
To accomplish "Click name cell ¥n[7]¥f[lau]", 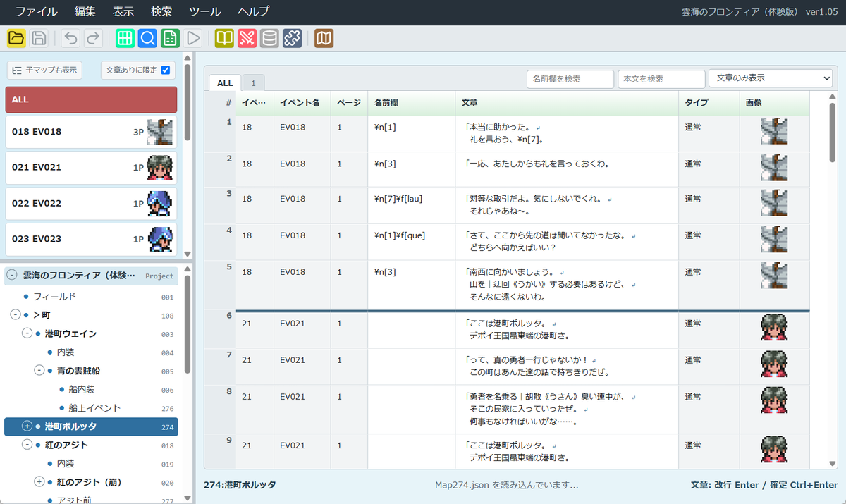I will 411,206.
